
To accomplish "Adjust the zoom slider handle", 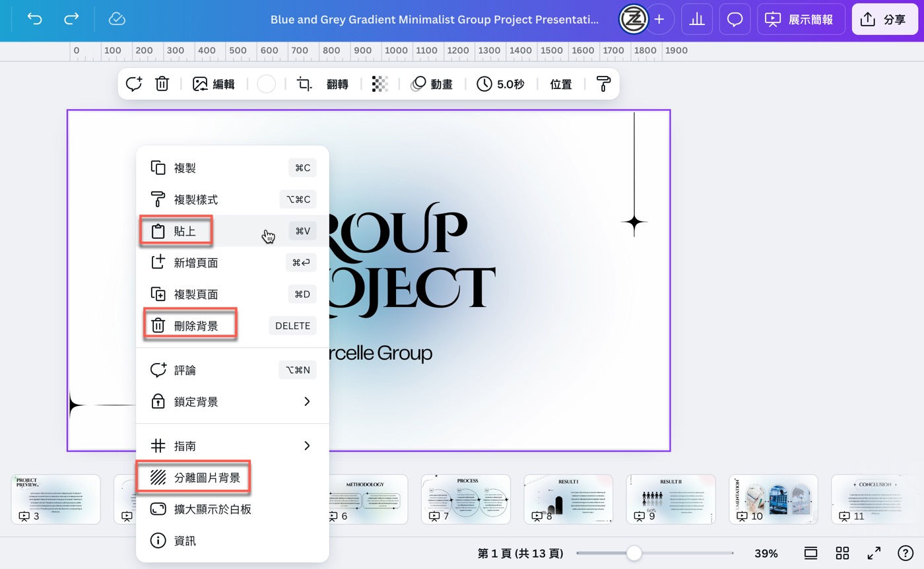I will (x=634, y=553).
